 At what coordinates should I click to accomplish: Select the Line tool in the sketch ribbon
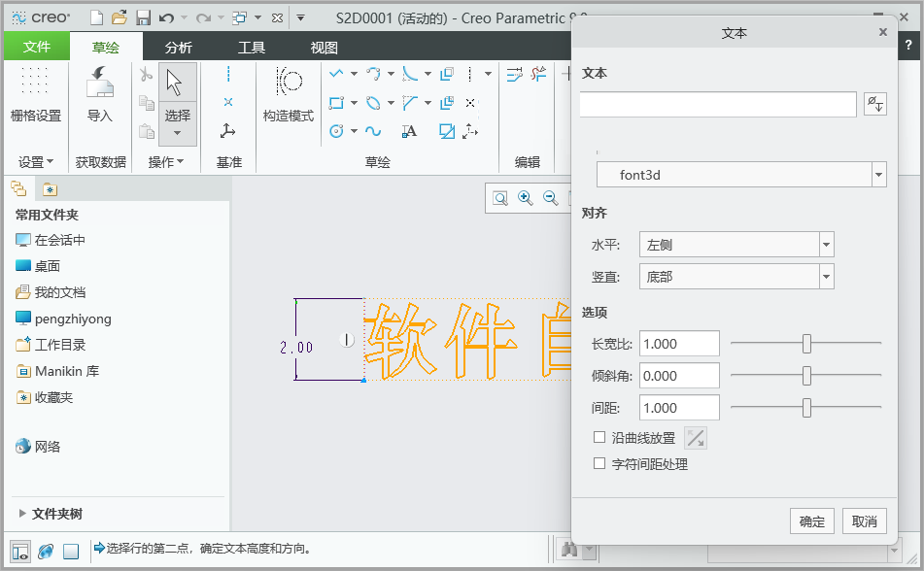[x=337, y=74]
